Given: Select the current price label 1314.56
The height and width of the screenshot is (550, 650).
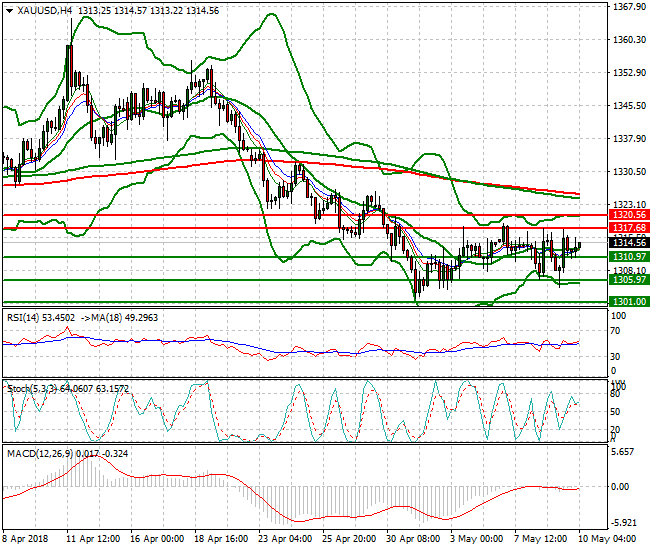Looking at the screenshot, I should click(x=629, y=243).
